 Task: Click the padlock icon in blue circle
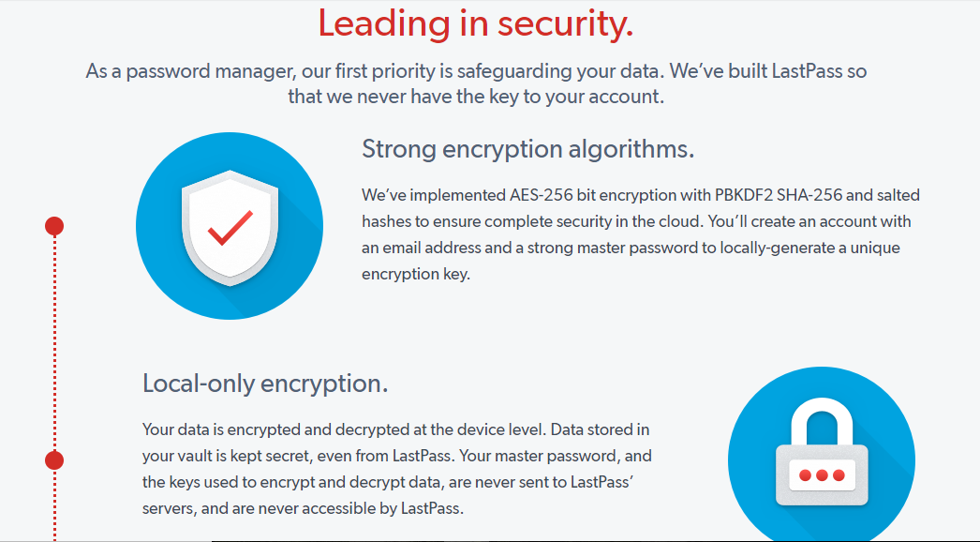point(822,452)
